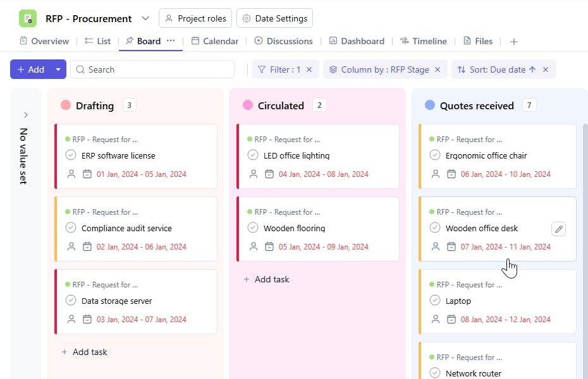Image resolution: width=588 pixels, height=379 pixels.
Task: Open the Dashboard tab
Action: click(x=356, y=41)
